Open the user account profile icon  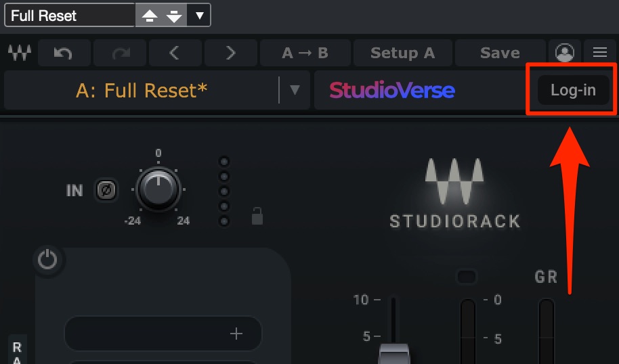pos(565,53)
